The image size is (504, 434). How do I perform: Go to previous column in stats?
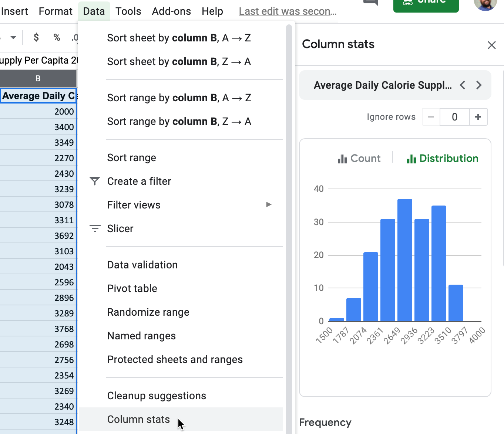[463, 85]
